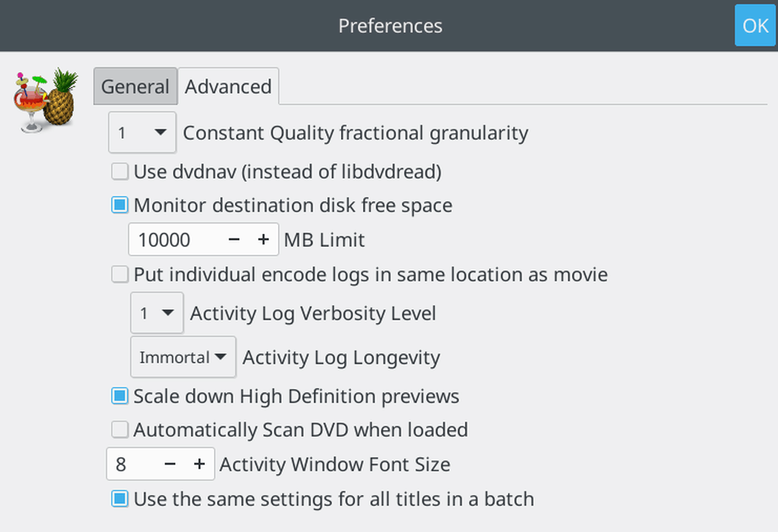This screenshot has width=778, height=532.
Task: Switch to the General tab
Action: (135, 86)
